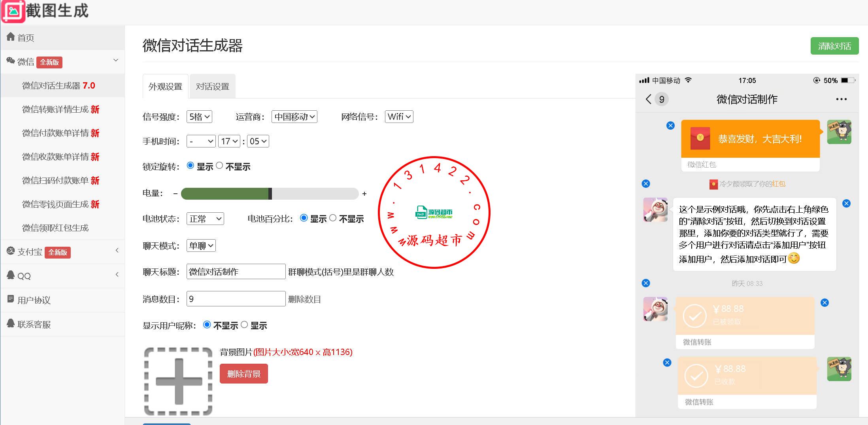Open the 聊天模式 dropdown
Viewport: 868px width, 425px height.
coord(201,246)
